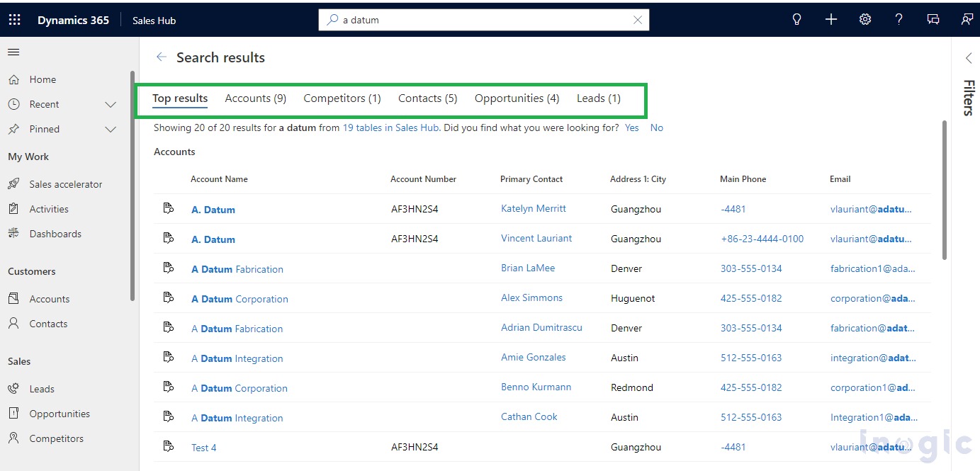Switch to the Accounts (9) tab

point(256,98)
